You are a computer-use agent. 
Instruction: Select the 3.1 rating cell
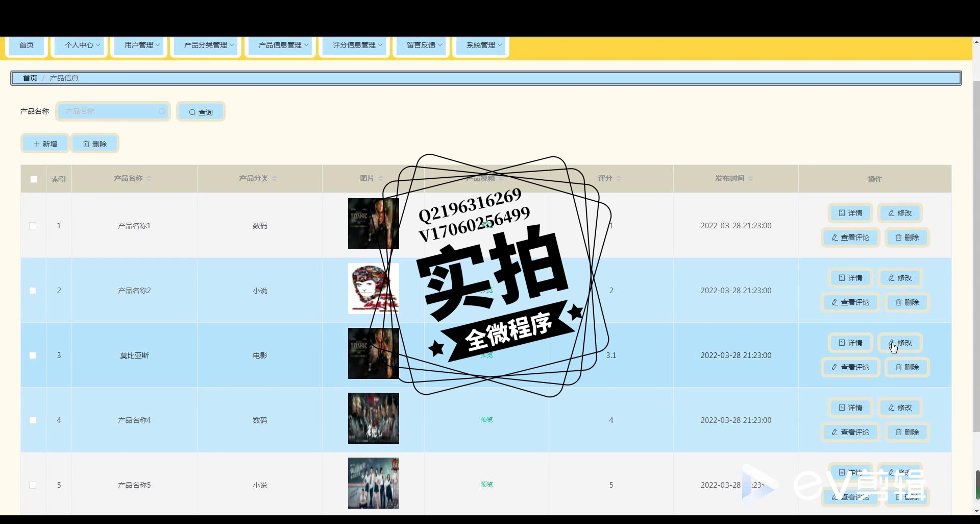(611, 355)
